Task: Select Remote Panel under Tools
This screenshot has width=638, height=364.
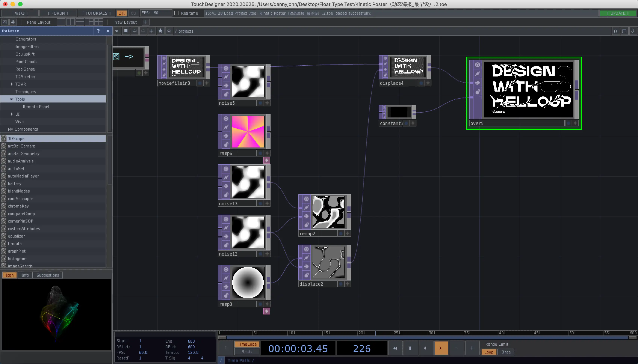Action: pos(36,107)
